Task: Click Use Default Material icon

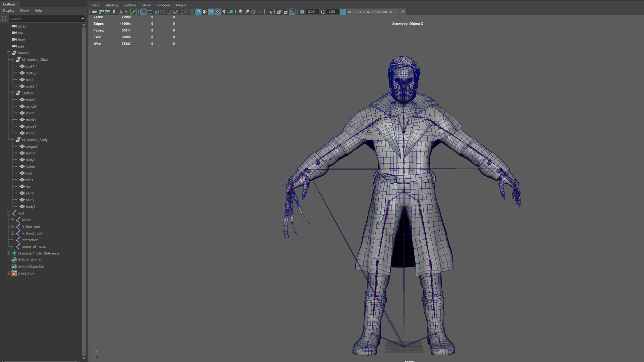Action: pyautogui.click(x=205, y=12)
